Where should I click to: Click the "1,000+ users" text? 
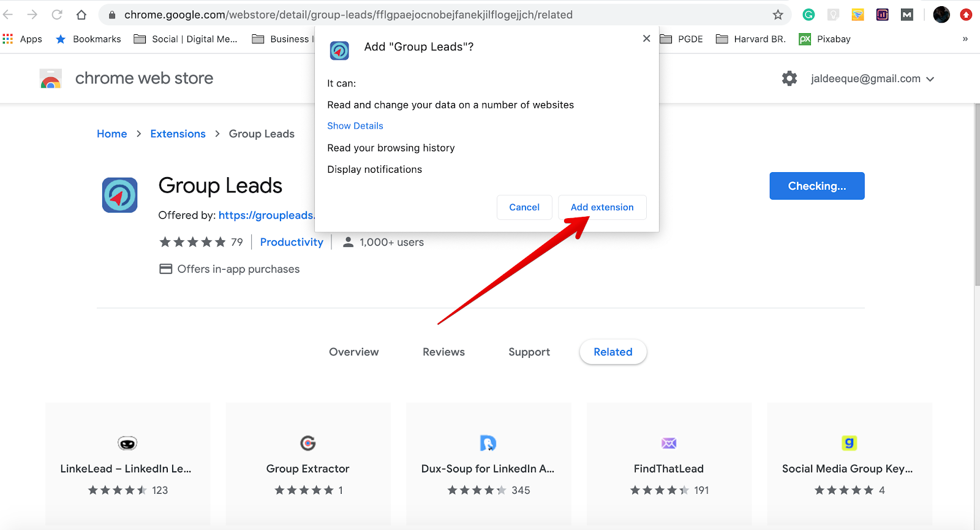coord(392,242)
